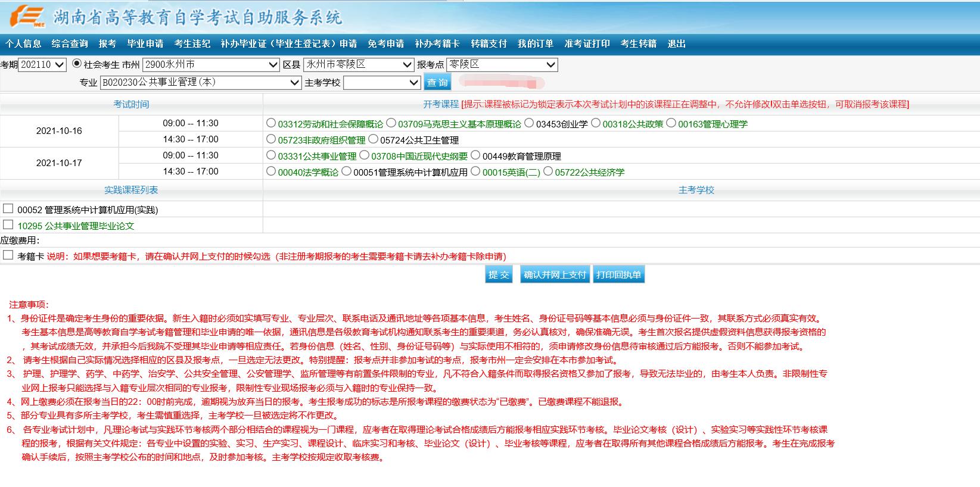Expand the 专业 B020230公共事业管理 dropdown
This screenshot has width=980, height=487.
pos(201,82)
